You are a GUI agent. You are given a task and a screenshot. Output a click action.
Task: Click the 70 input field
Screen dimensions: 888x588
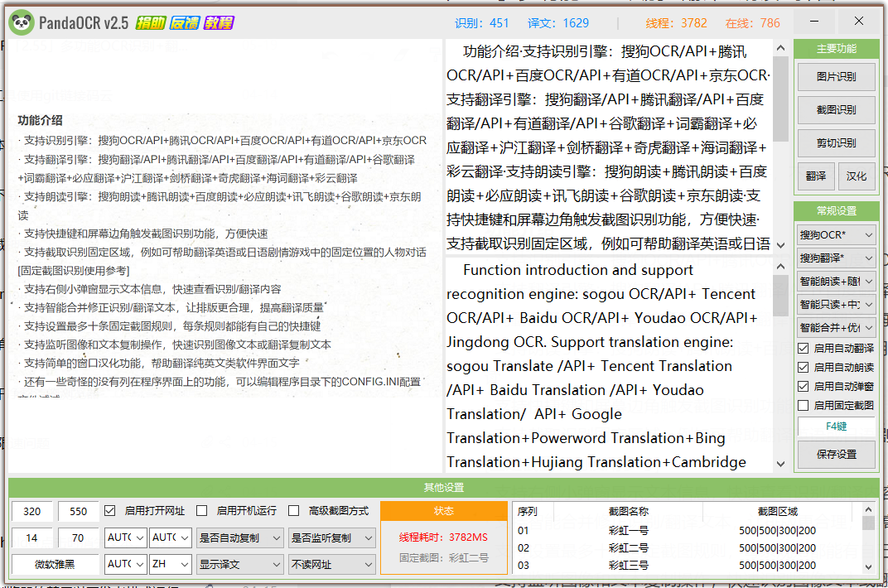click(x=78, y=537)
